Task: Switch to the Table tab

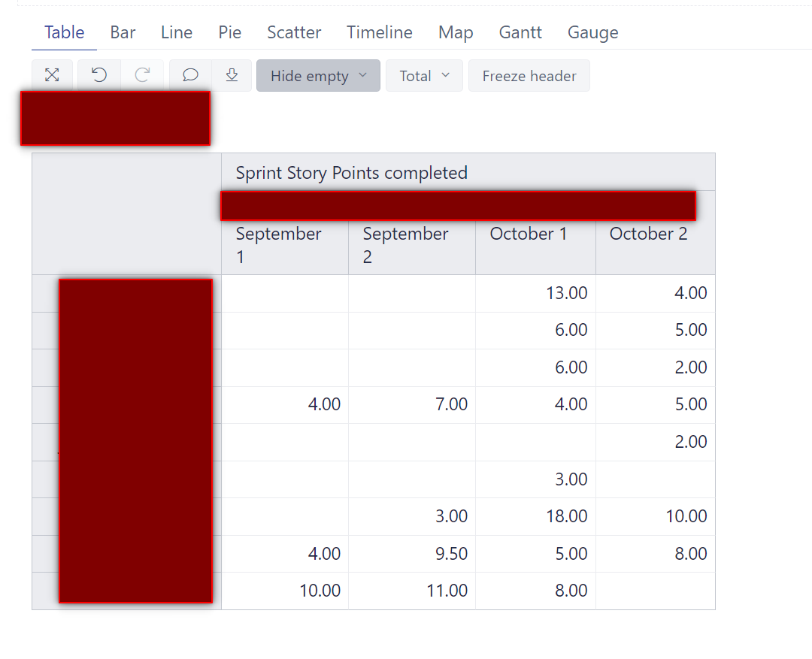Action: click(64, 32)
